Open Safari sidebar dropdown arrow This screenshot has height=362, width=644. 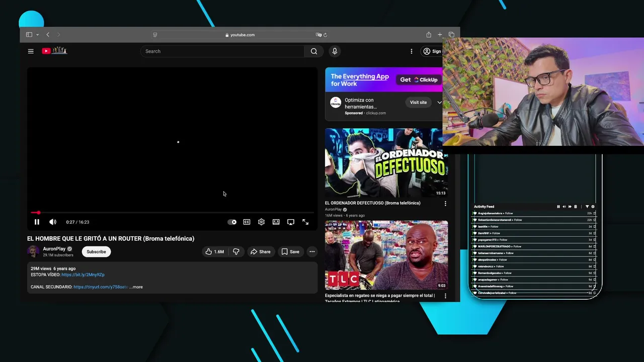[37, 35]
